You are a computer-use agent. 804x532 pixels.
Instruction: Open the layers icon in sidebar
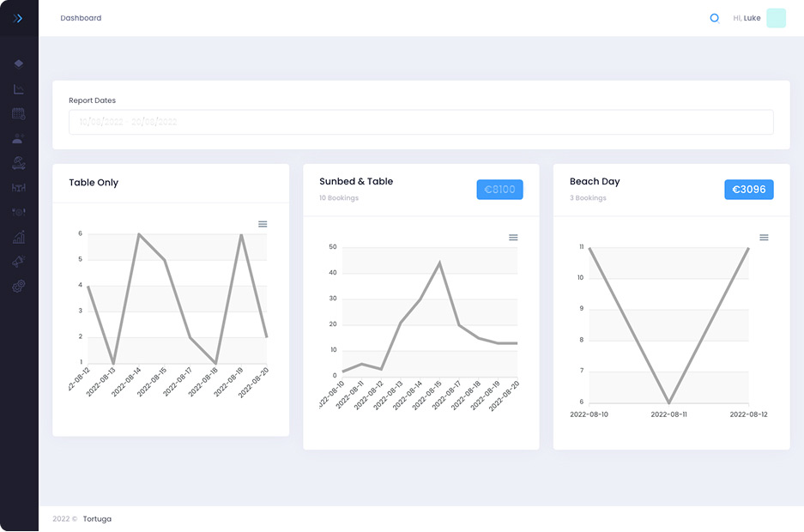pos(19,63)
